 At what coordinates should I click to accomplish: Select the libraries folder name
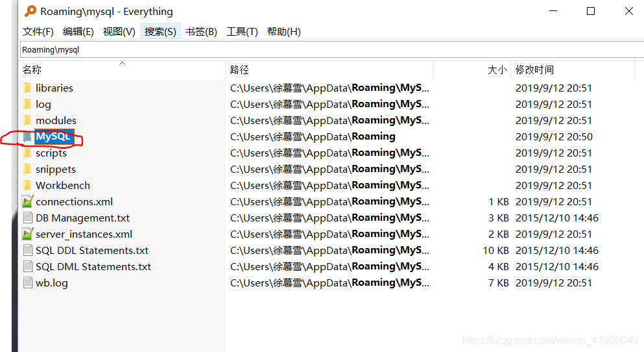pos(54,88)
